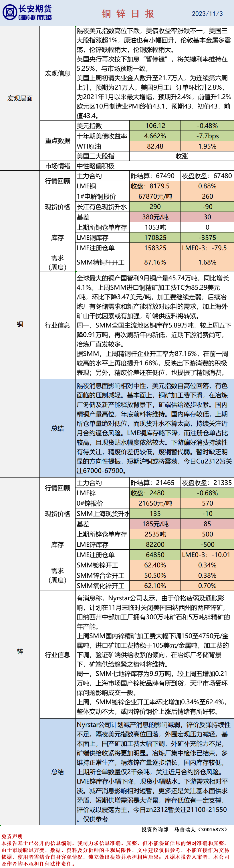Select zinc 夜盘收盘：21335 cell
234x868 pixels.
tap(207, 482)
